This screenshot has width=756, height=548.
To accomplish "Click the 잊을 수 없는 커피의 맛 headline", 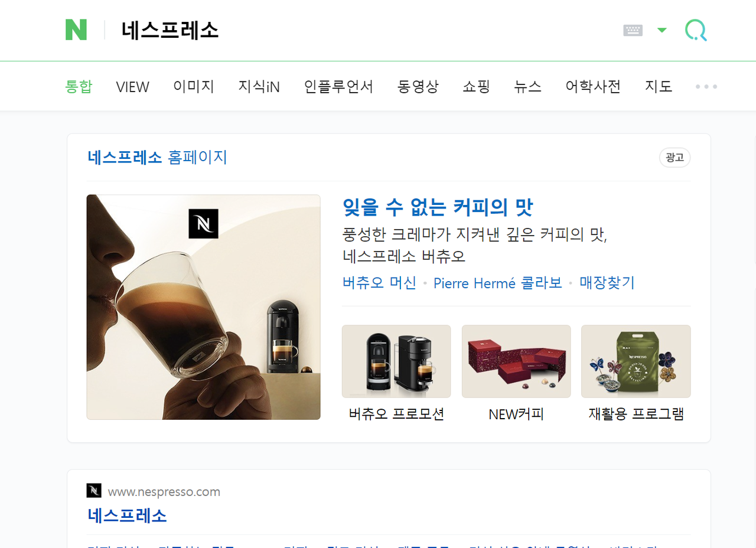I will coord(438,207).
